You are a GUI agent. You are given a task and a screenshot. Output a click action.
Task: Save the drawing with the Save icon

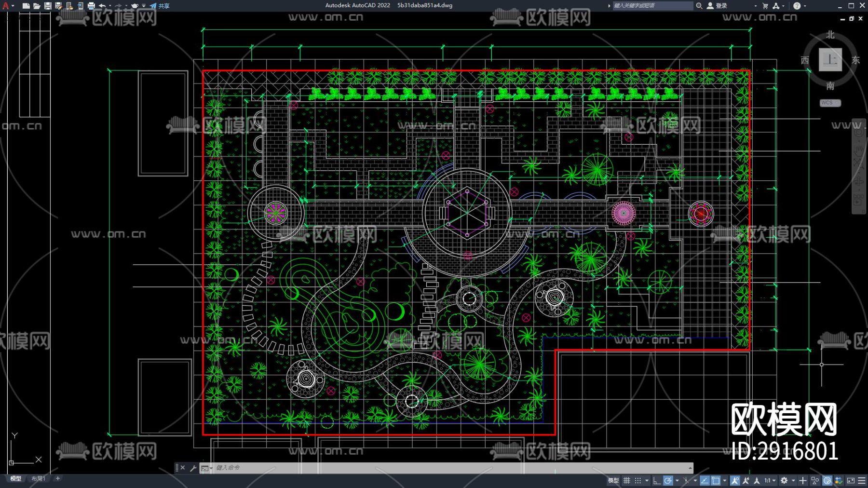(48, 6)
